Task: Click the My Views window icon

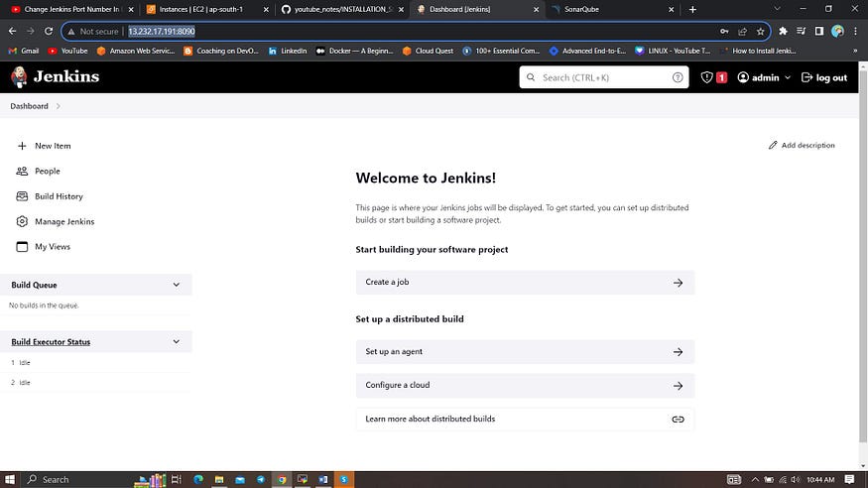Action: tap(22, 247)
